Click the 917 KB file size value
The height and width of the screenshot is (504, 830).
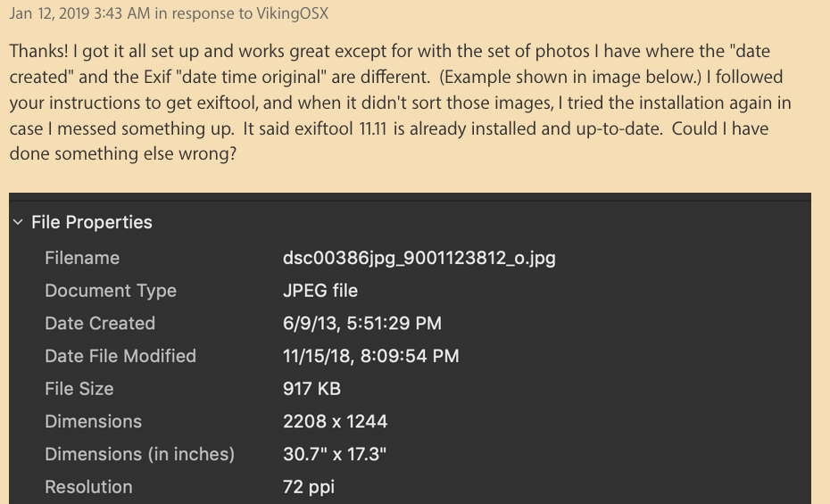click(311, 389)
